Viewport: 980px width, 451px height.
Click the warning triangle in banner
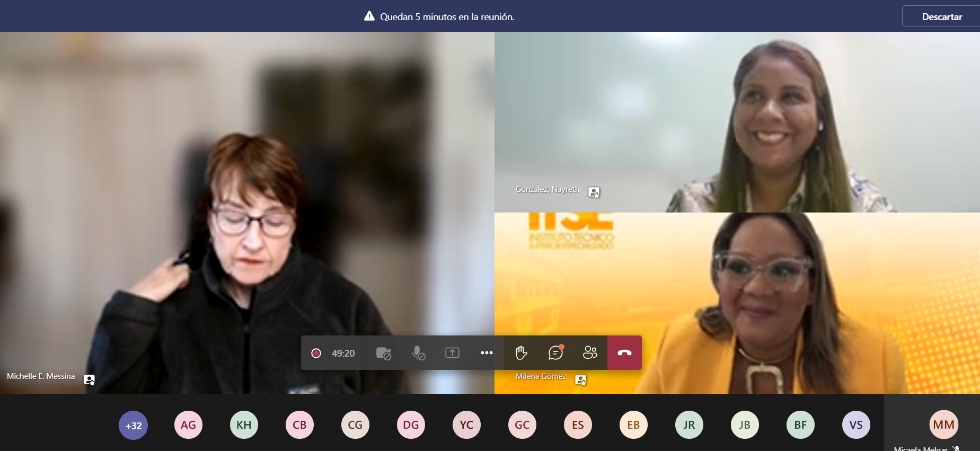[369, 16]
